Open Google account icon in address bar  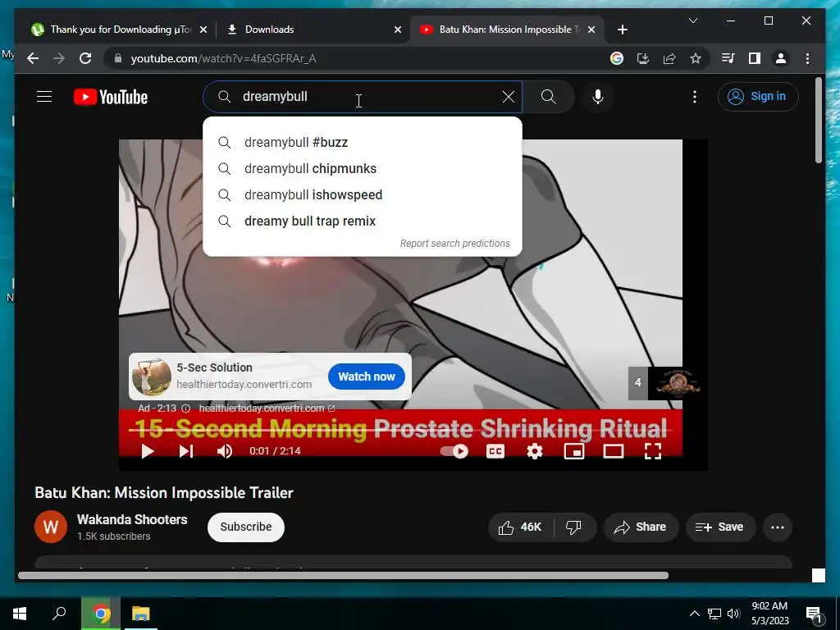click(x=617, y=58)
